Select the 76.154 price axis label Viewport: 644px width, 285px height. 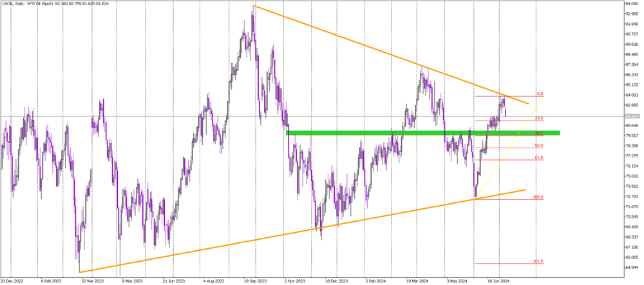(x=631, y=166)
